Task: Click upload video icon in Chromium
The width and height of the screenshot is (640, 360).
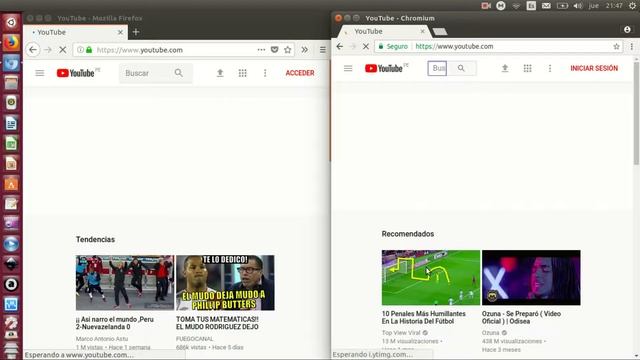Action: click(505, 69)
